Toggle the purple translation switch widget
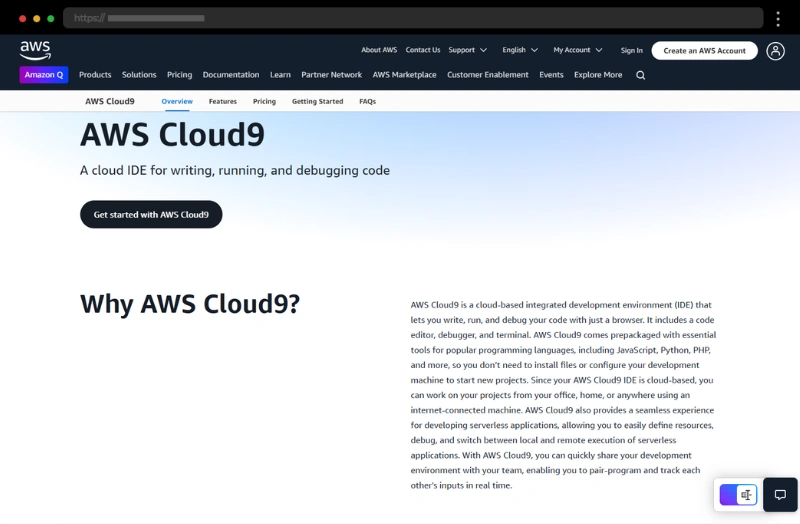Image resolution: width=800 pixels, height=524 pixels. click(738, 494)
